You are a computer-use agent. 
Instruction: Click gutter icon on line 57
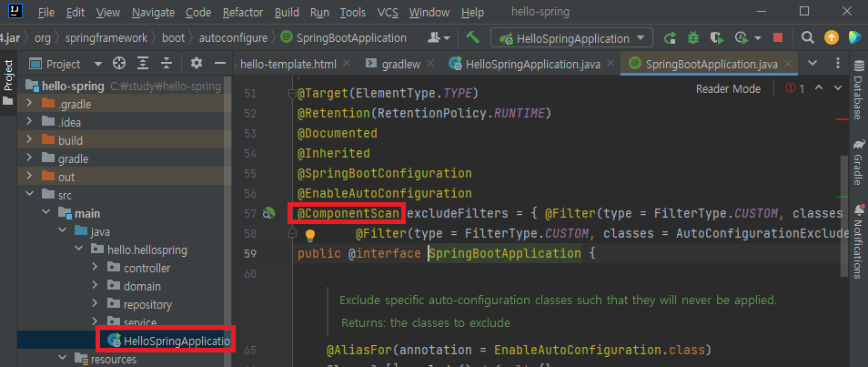point(268,213)
